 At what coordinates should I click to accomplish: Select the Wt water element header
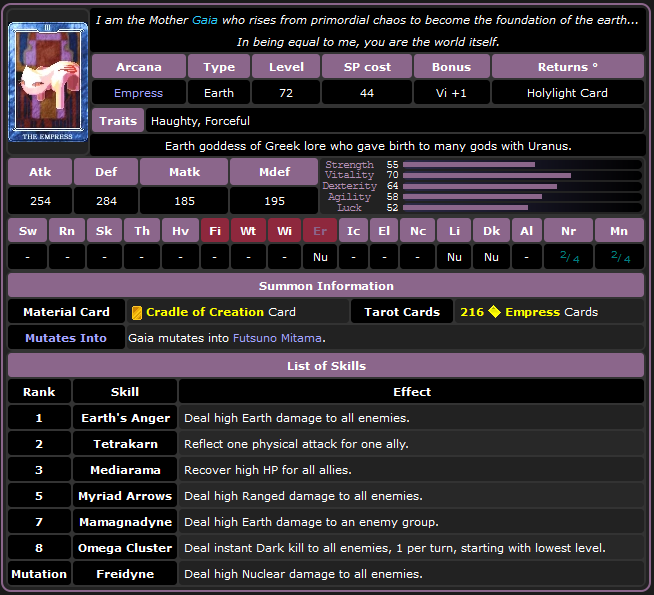pos(249,231)
